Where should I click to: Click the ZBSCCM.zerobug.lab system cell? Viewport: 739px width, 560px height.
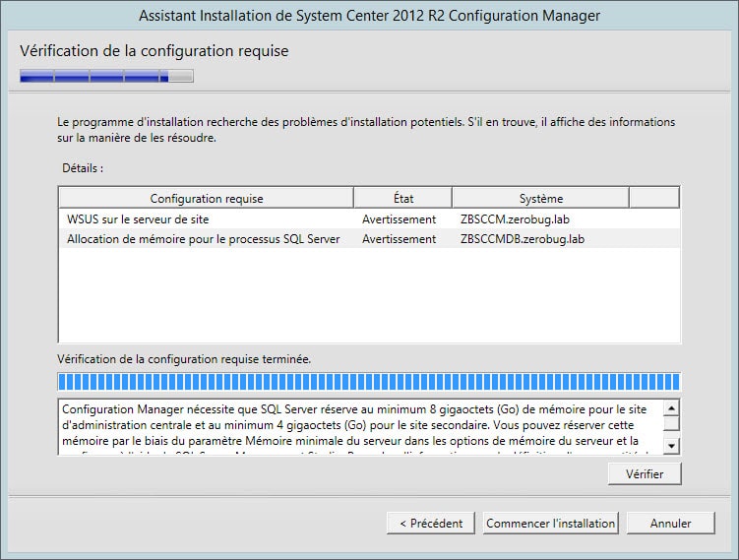click(x=515, y=219)
